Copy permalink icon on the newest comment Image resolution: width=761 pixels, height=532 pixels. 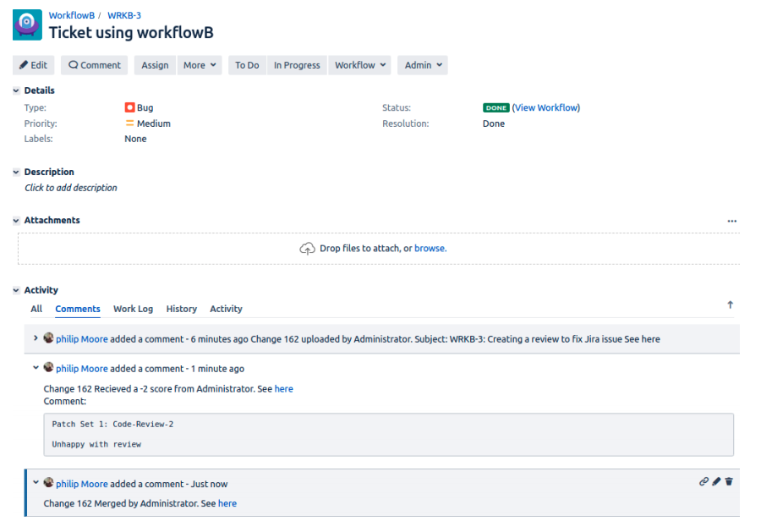[x=703, y=481]
